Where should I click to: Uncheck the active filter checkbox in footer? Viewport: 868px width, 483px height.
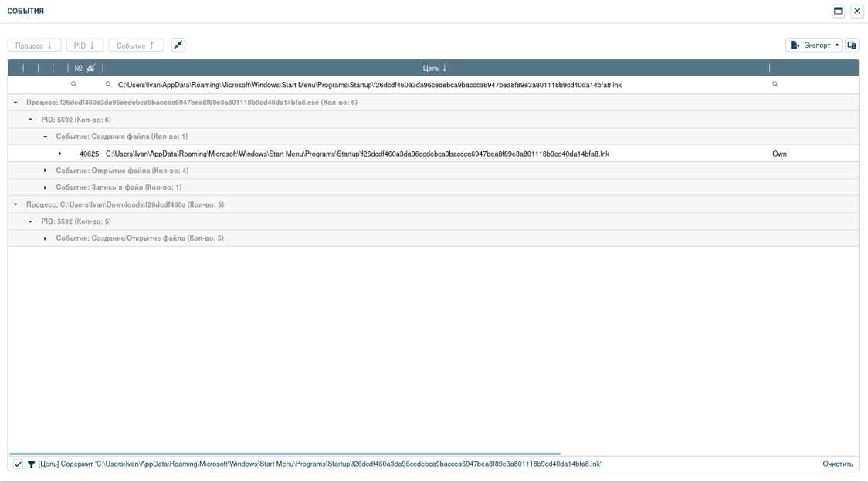pos(18,464)
